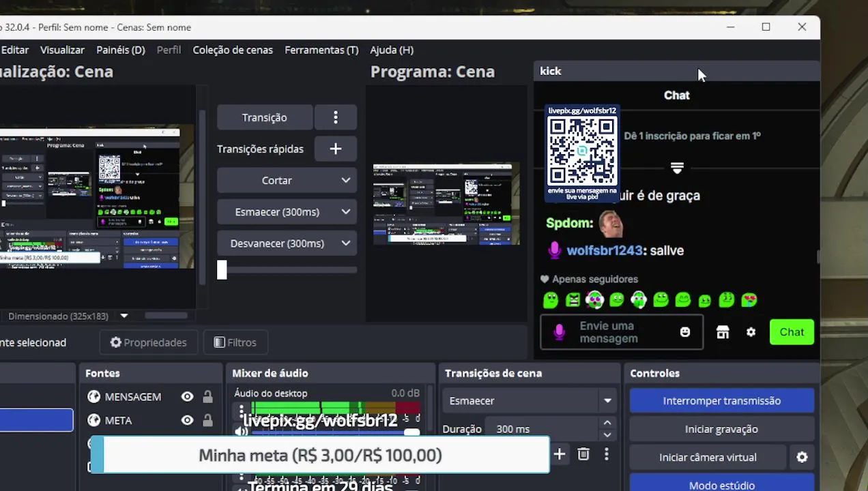Hide the META source eye icon
The image size is (868, 491).
click(187, 421)
